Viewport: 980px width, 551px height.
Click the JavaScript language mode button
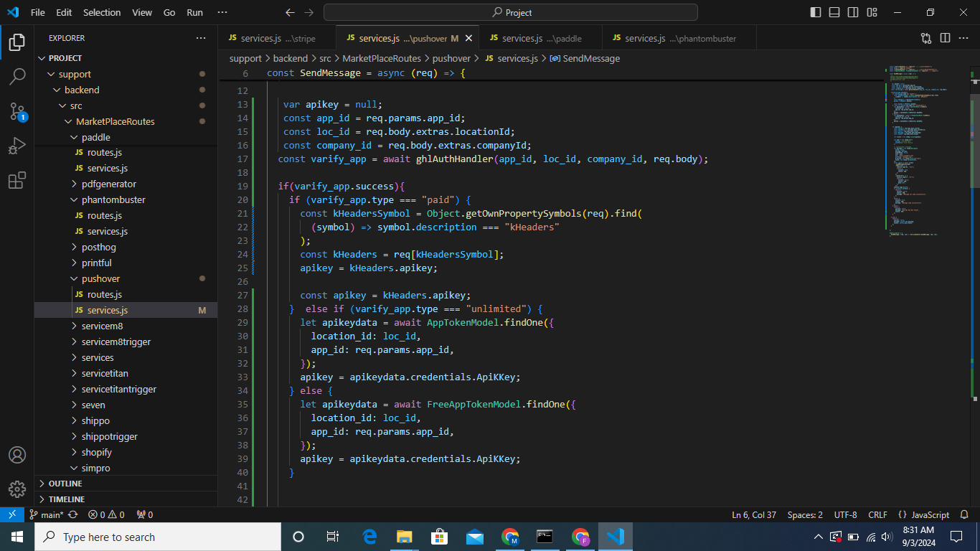pos(930,514)
